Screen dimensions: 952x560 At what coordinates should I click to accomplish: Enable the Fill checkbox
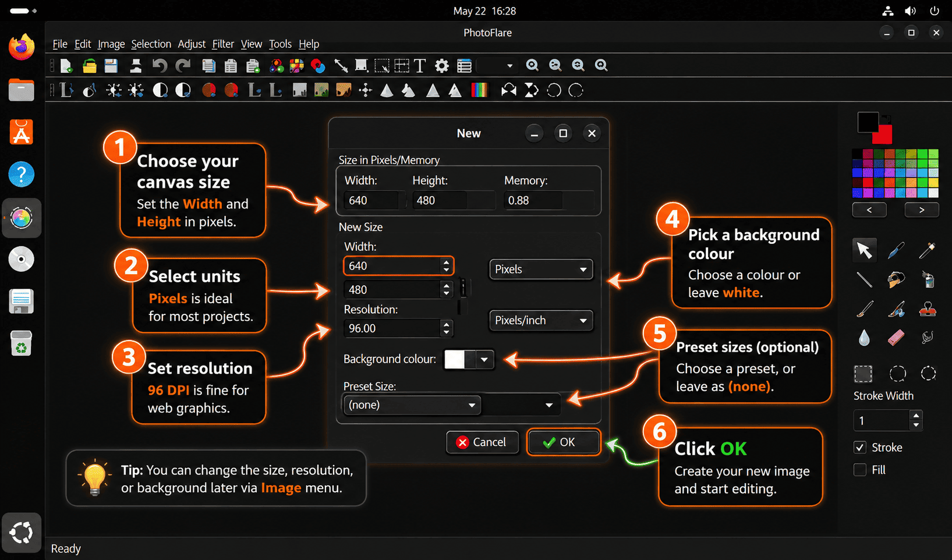click(x=860, y=470)
